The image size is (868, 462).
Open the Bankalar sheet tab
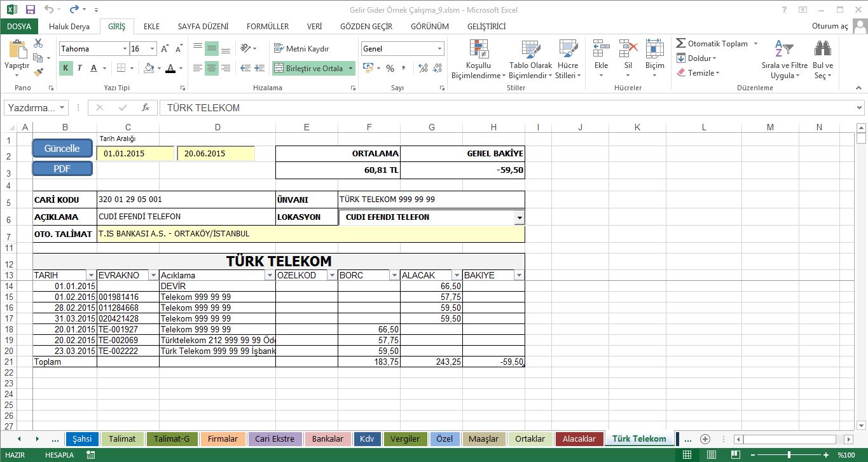[327, 438]
